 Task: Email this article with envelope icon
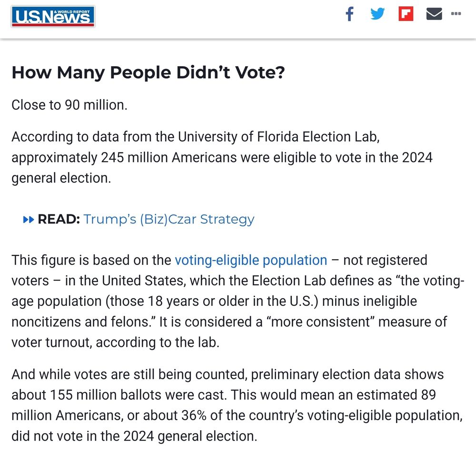[434, 14]
